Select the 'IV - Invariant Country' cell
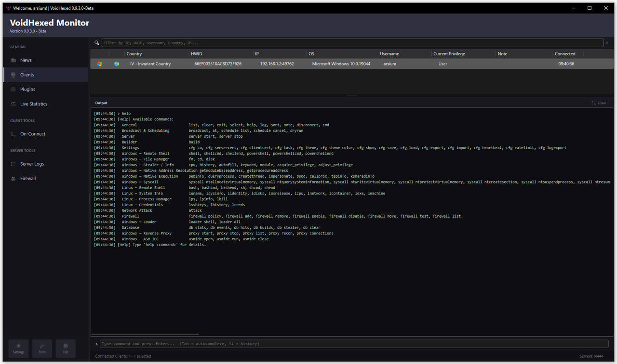Viewport: 617px width, 364px height. 150,64
